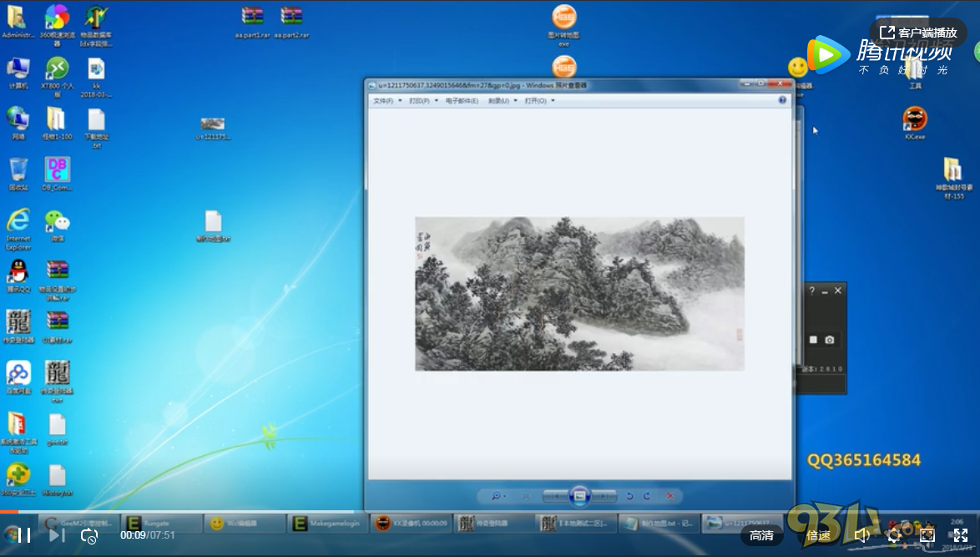This screenshot has height=557, width=980.
Task: Open the 回收站 recycle bin
Action: 18,174
